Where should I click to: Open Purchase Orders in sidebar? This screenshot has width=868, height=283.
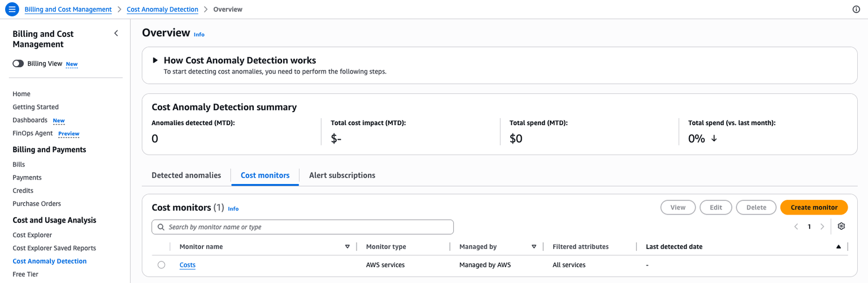tap(37, 203)
